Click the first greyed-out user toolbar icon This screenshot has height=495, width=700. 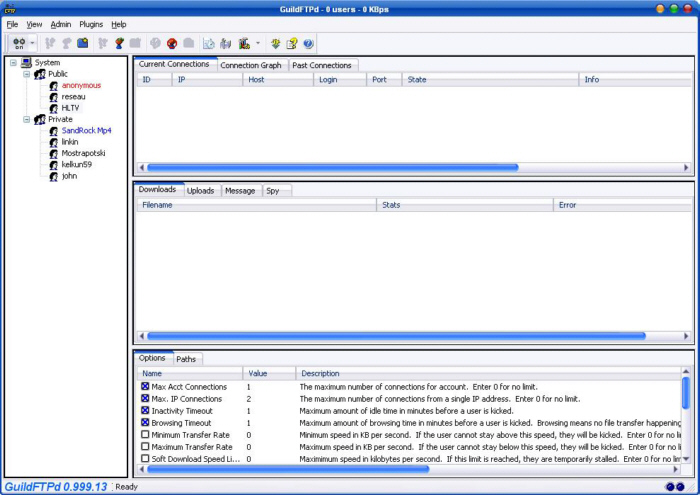point(50,43)
